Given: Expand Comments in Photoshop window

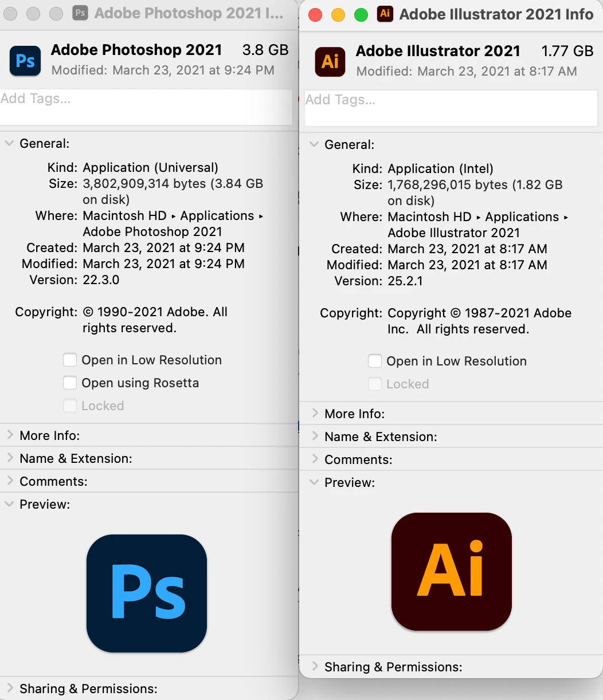Looking at the screenshot, I should pos(9,481).
